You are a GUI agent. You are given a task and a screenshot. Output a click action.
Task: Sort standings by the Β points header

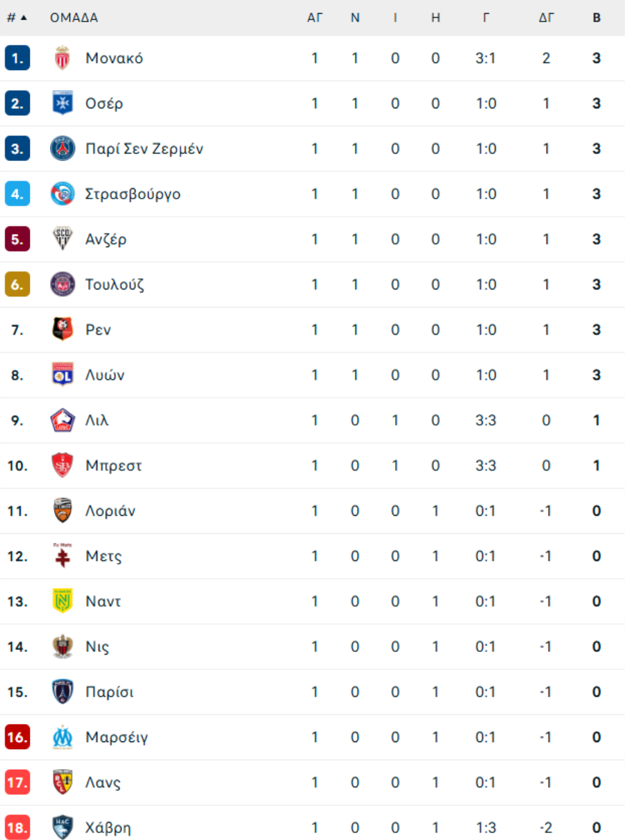(597, 18)
